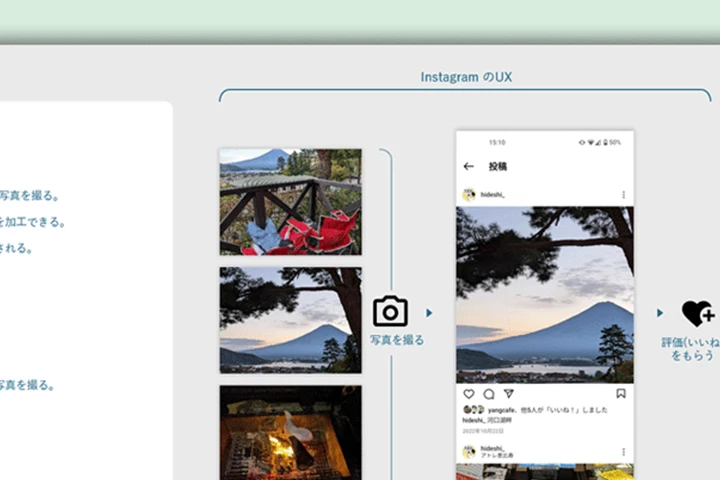Click the 'Instagram のUX' heading
Screen dimensions: 720x480
pos(466,77)
